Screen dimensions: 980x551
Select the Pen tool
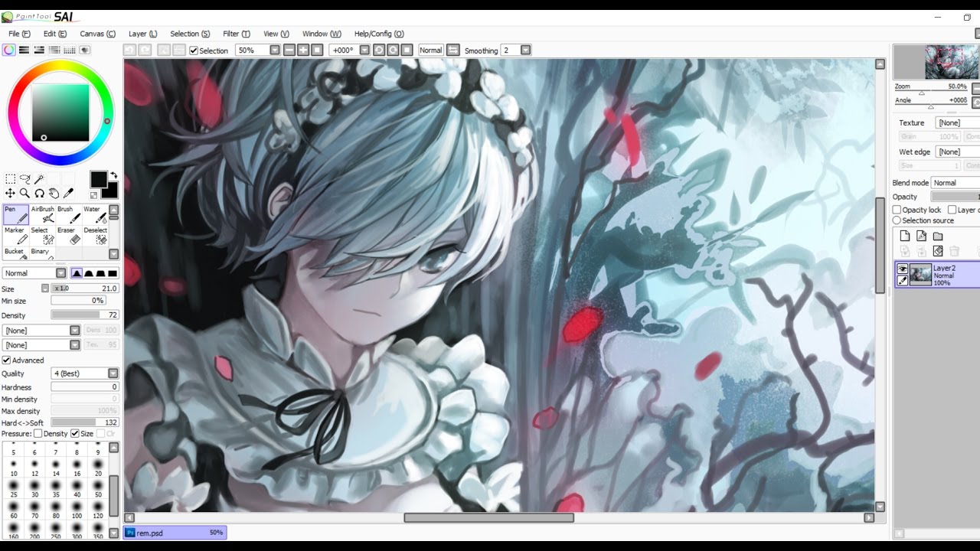coord(16,214)
